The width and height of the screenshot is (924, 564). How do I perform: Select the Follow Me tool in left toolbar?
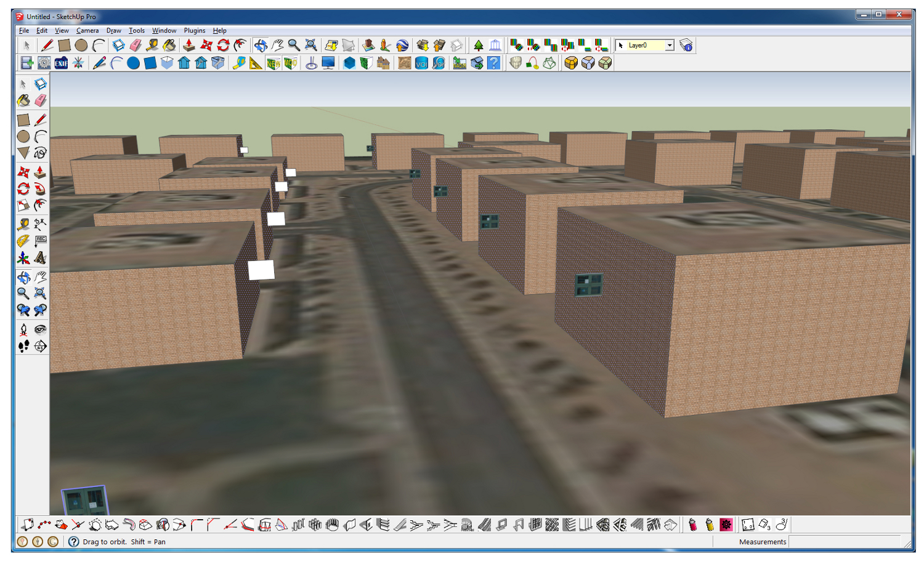click(x=40, y=188)
